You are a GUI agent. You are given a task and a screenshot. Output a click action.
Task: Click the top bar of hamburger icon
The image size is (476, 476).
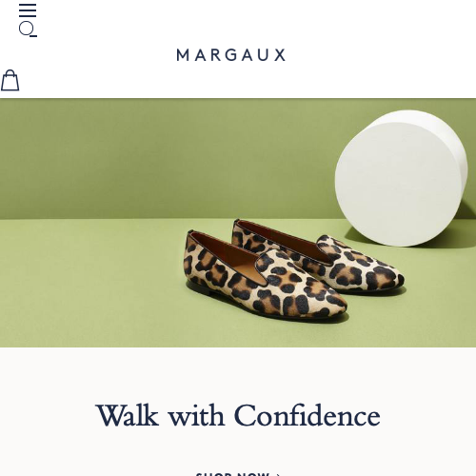pos(28,5)
